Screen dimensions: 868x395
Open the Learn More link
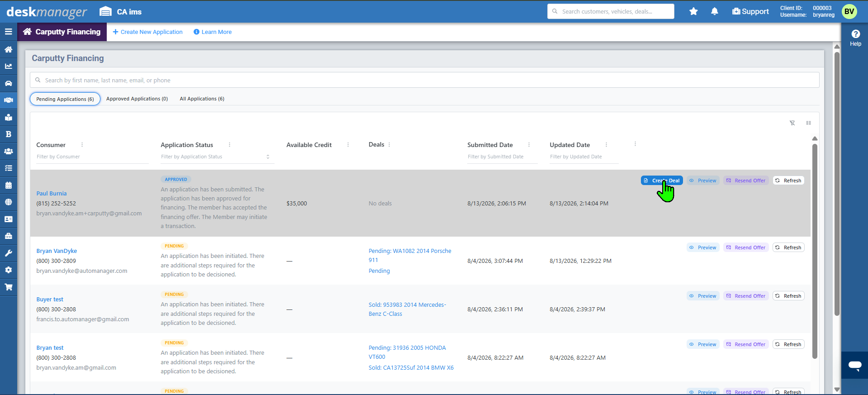click(213, 32)
